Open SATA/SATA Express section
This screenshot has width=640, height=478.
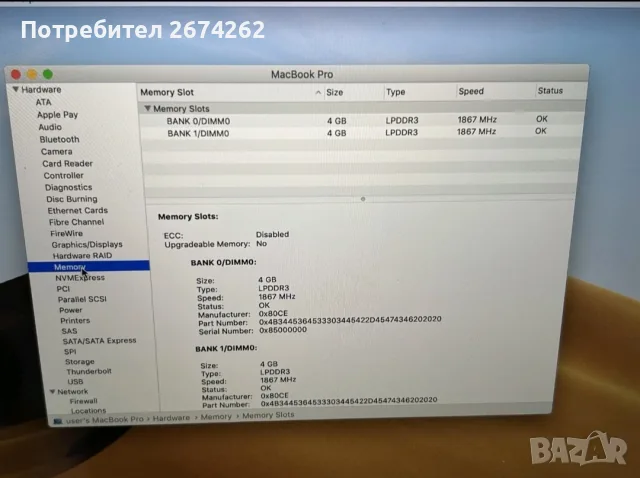[99, 340]
